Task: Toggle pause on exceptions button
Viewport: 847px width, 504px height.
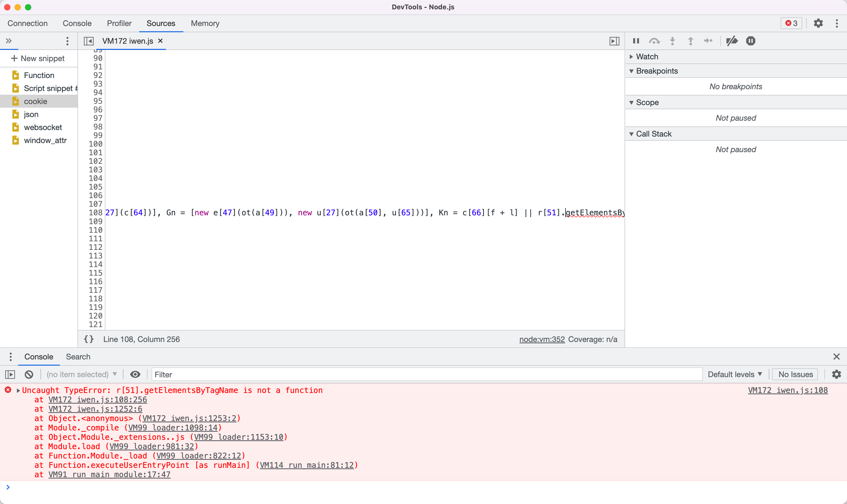Action: click(750, 41)
